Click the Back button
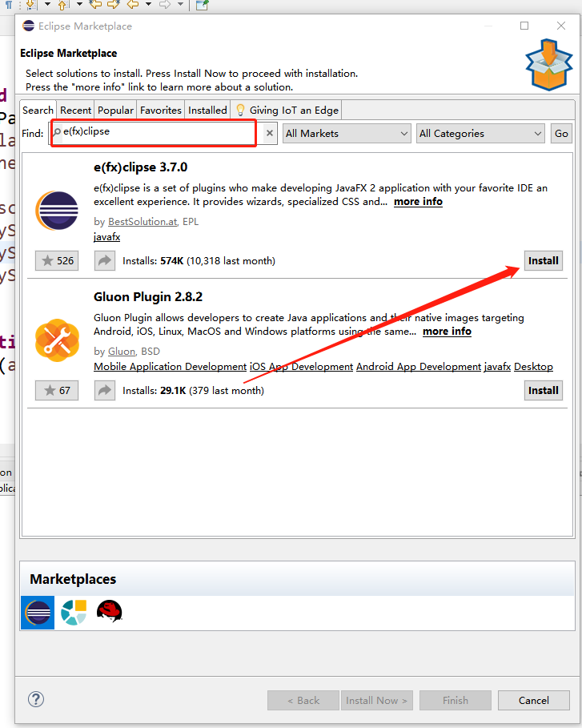 [303, 700]
